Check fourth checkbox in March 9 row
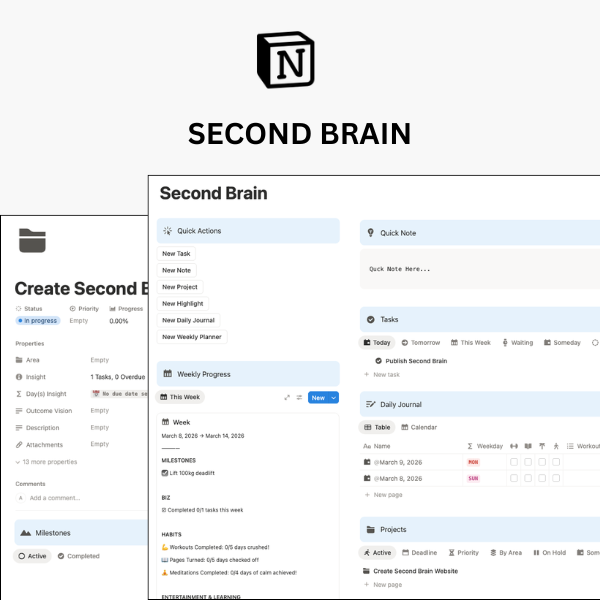The image size is (600, 600). [x=556, y=462]
